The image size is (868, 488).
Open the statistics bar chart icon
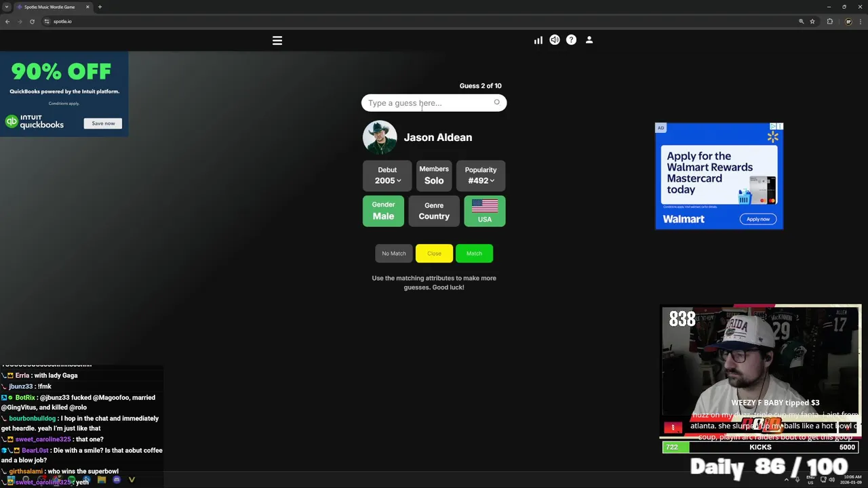pos(538,41)
